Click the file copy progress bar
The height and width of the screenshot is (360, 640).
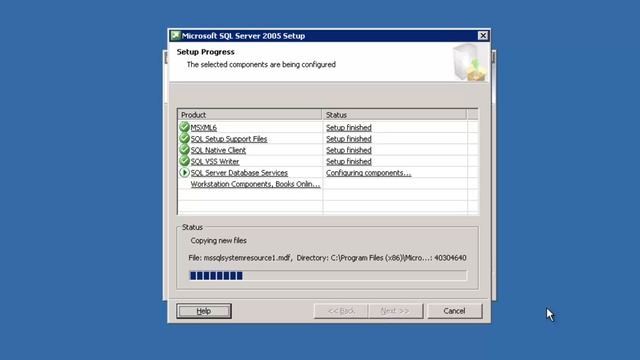[x=328, y=276]
